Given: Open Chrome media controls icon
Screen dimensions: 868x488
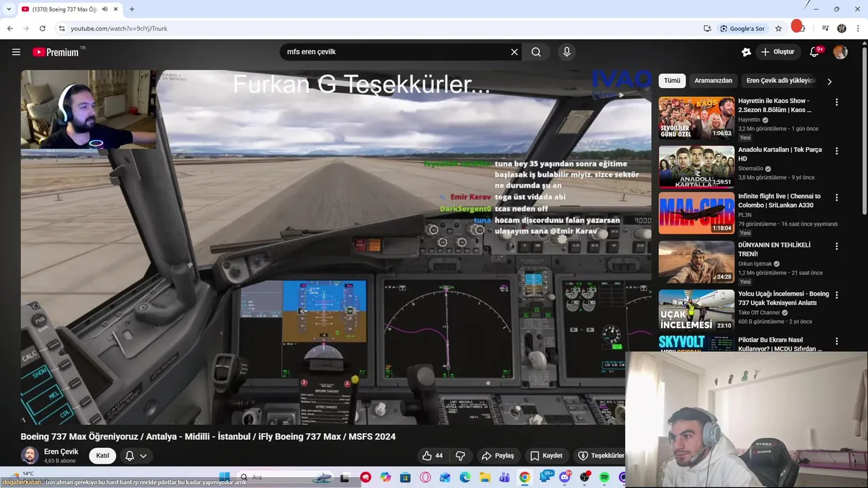Looking at the screenshot, I should [x=825, y=28].
